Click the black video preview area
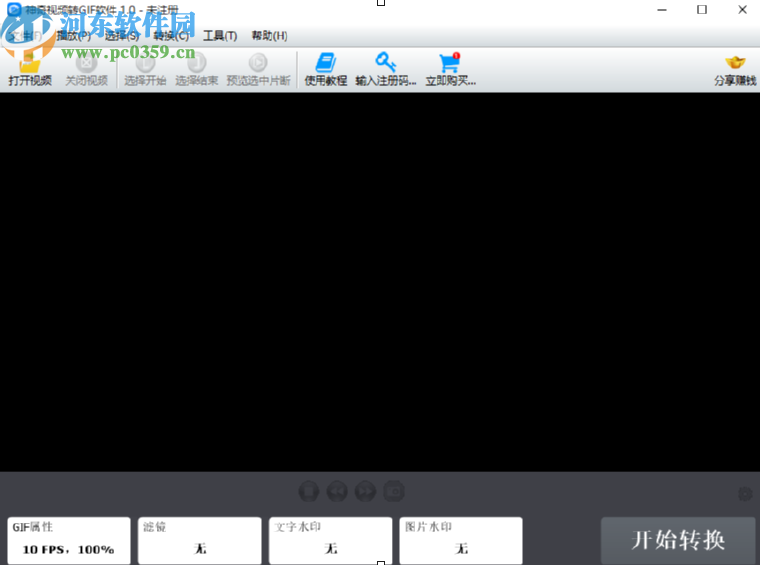 click(x=380, y=282)
